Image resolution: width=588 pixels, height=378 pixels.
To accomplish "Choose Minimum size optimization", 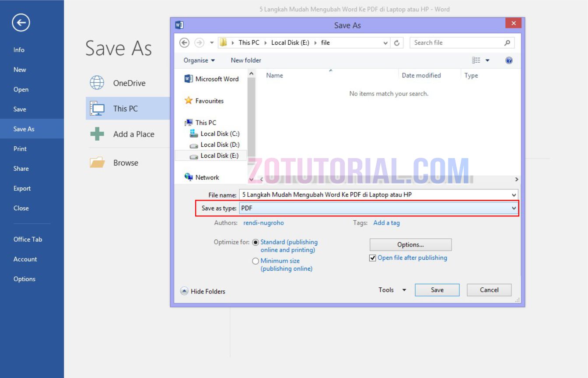I will (255, 261).
